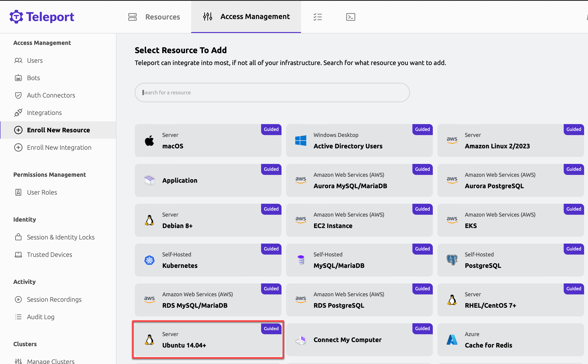Pick the Aurora PostgreSQL card

pos(511,180)
